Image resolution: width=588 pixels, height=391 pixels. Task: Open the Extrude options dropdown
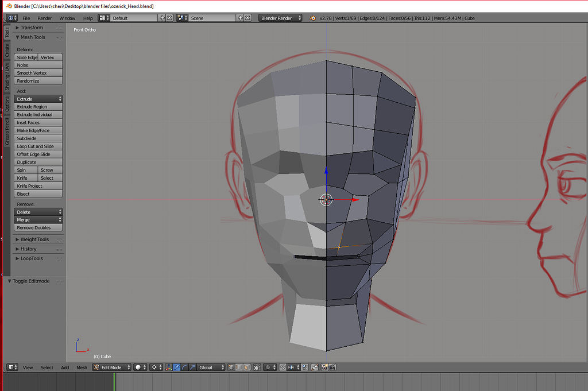(x=38, y=99)
